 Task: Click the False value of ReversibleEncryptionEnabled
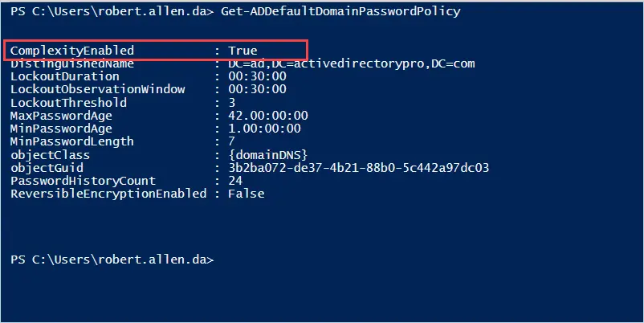point(247,194)
